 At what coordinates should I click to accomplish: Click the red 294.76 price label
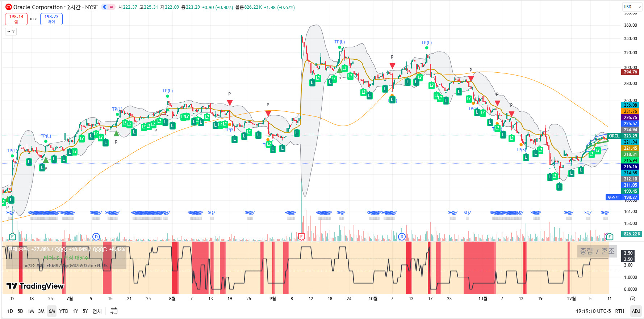pyautogui.click(x=630, y=72)
